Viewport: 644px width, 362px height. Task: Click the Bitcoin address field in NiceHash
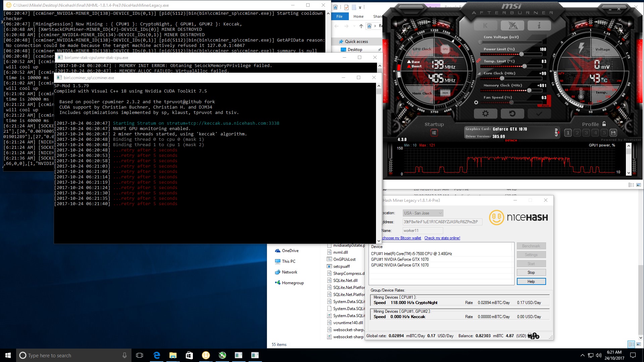[442, 222]
